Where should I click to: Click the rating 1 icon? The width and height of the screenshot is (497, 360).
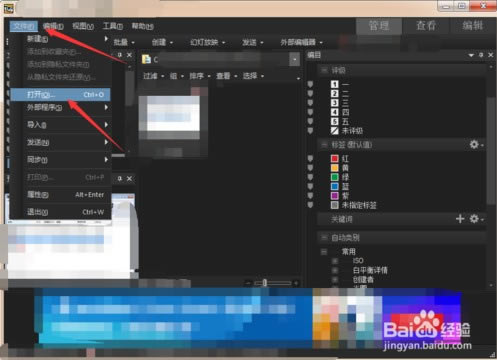(334, 84)
